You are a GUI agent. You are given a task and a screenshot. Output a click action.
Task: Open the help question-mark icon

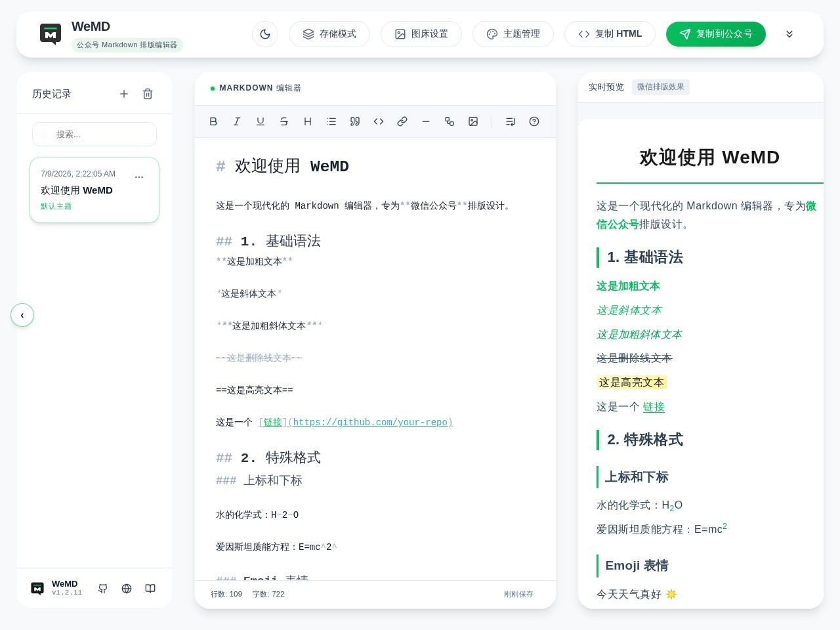click(x=534, y=121)
